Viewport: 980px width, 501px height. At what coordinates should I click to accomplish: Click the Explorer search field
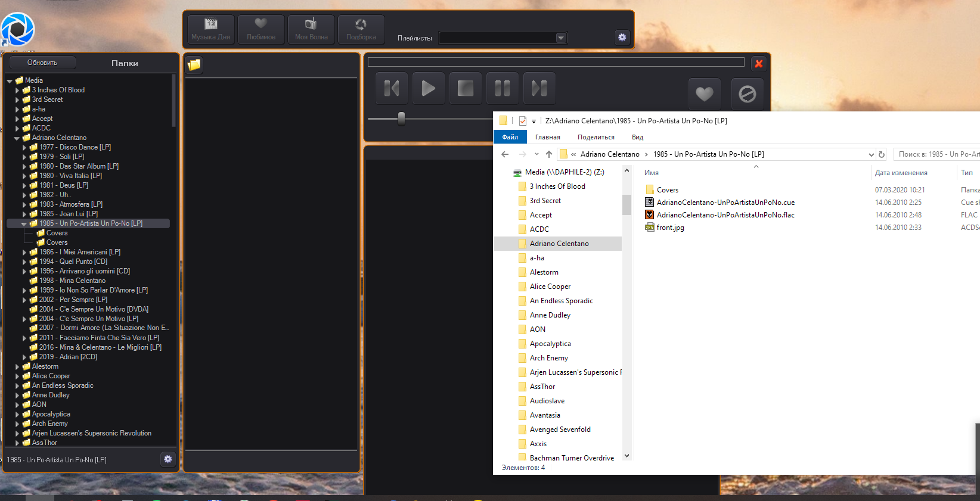938,154
